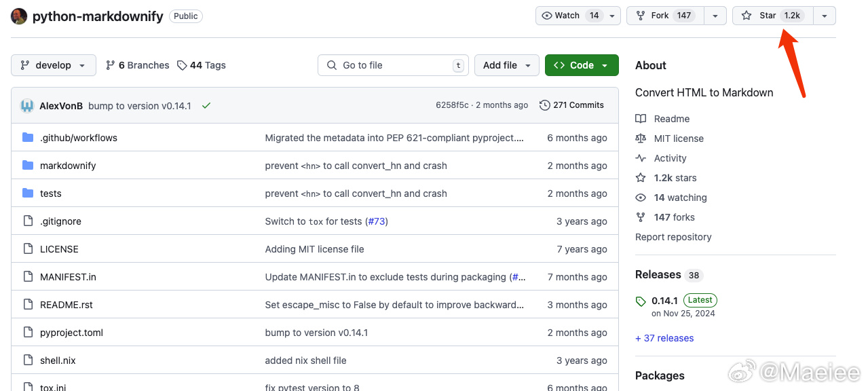Viewport: 868px width, 391px height.
Task: Click the Star repository button
Action: [769, 16]
